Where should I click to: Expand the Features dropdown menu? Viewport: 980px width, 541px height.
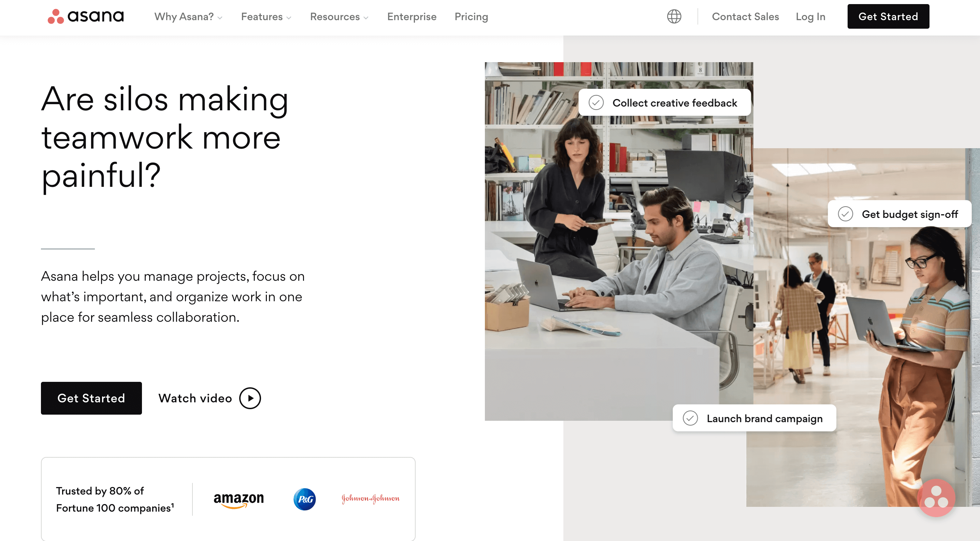[266, 16]
